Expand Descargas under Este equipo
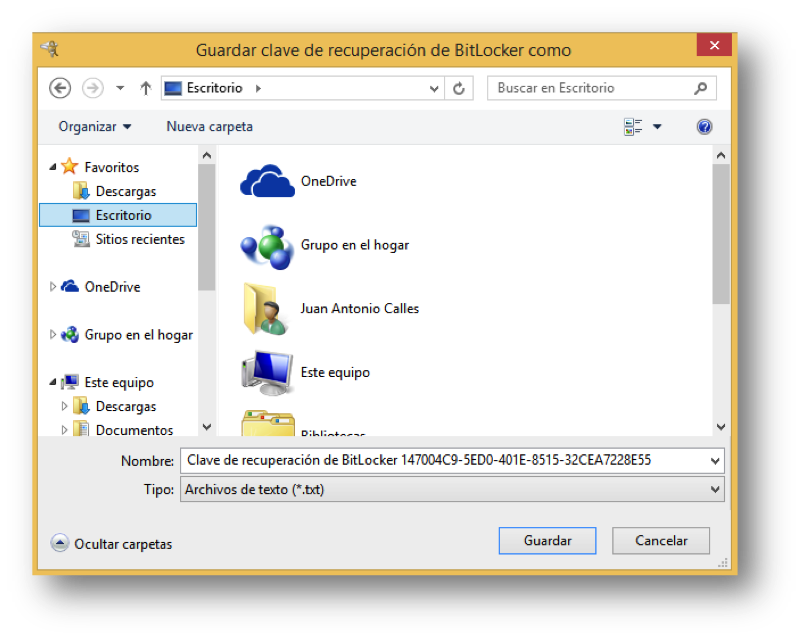Viewport: 802px width, 640px height. (64, 406)
